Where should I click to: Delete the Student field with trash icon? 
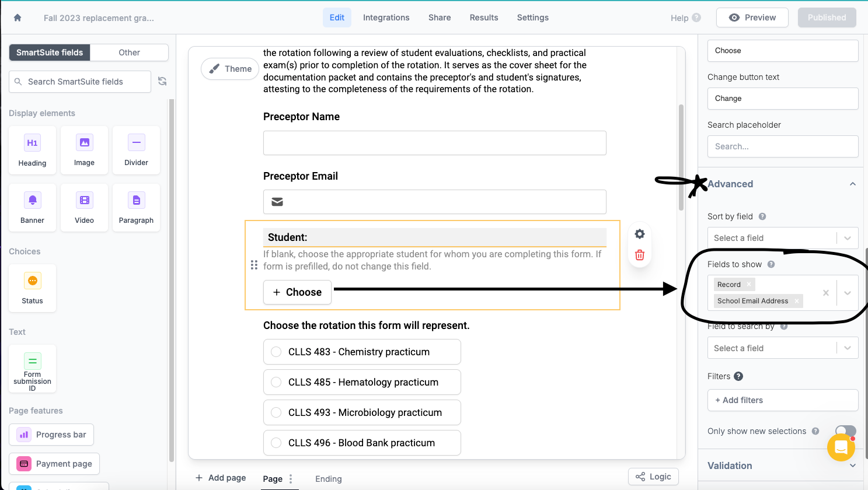[x=640, y=255]
